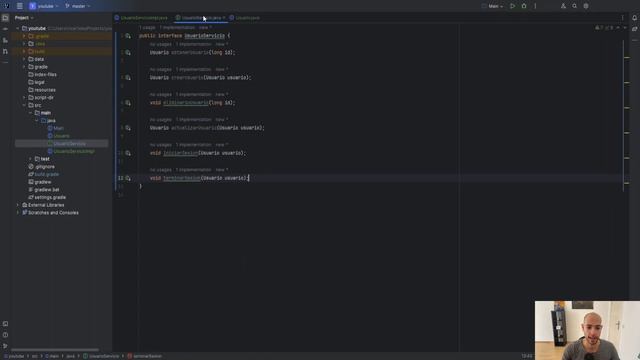Open the main hamburger menu
The image size is (640, 360).
[x=20, y=6]
